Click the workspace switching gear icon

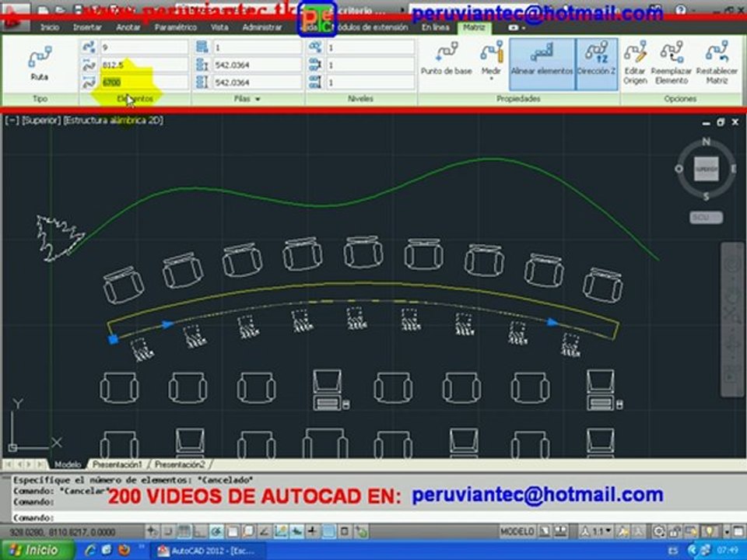click(659, 531)
